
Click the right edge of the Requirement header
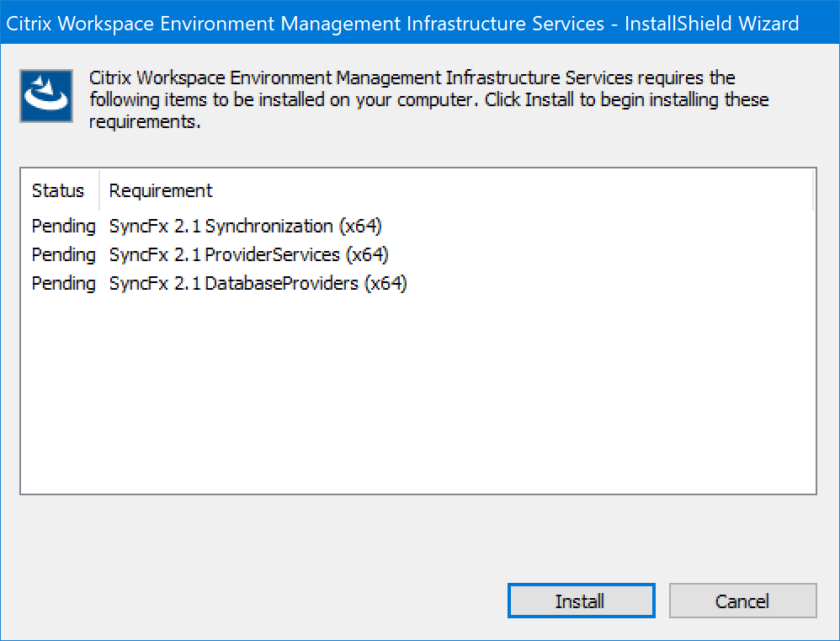(812, 191)
